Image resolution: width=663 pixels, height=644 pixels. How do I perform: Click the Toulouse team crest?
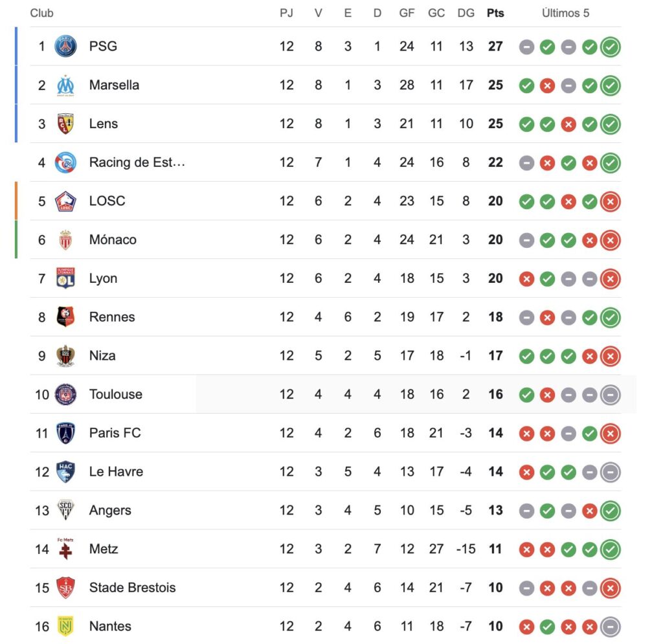(x=65, y=394)
